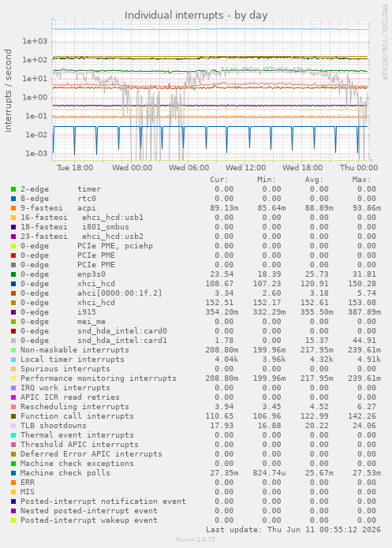392x548 pixels.
Task: Select the enp3s0 dark green swatch
Action: (13, 274)
